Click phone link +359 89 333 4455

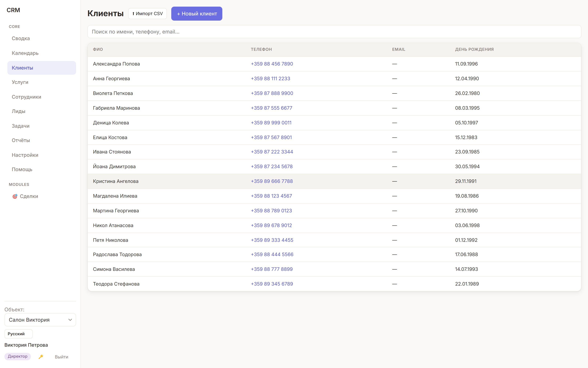[272, 240]
